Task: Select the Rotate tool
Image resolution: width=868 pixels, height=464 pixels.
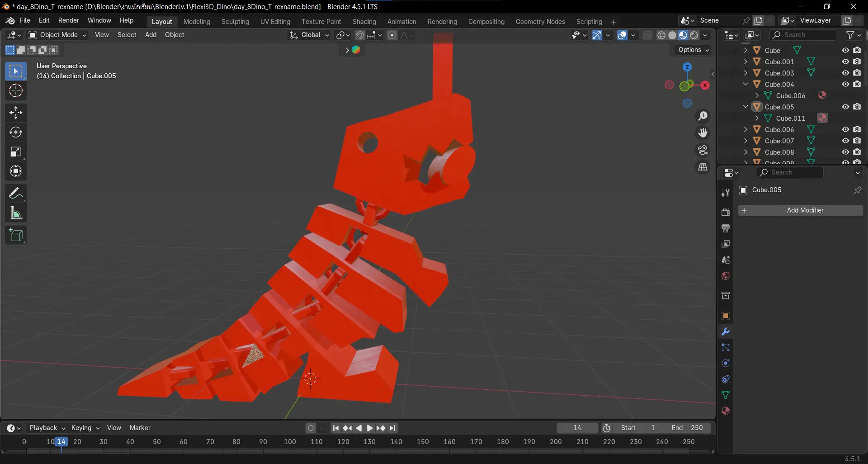Action: point(16,132)
